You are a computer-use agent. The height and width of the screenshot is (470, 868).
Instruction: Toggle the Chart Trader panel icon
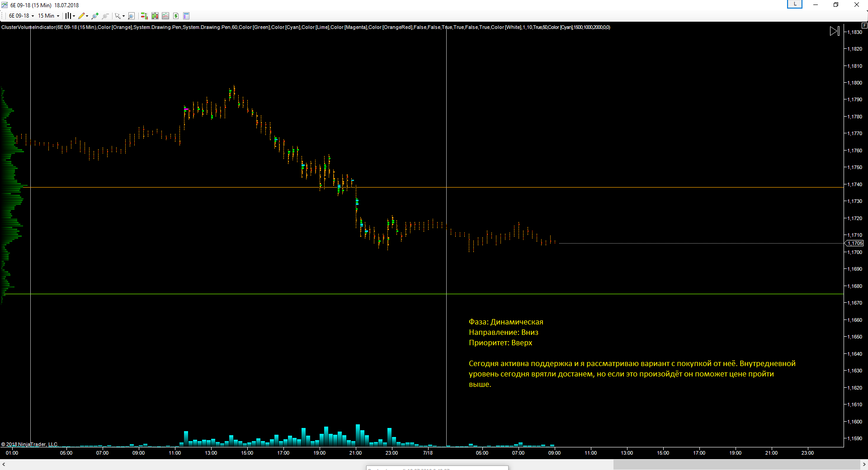tap(144, 16)
